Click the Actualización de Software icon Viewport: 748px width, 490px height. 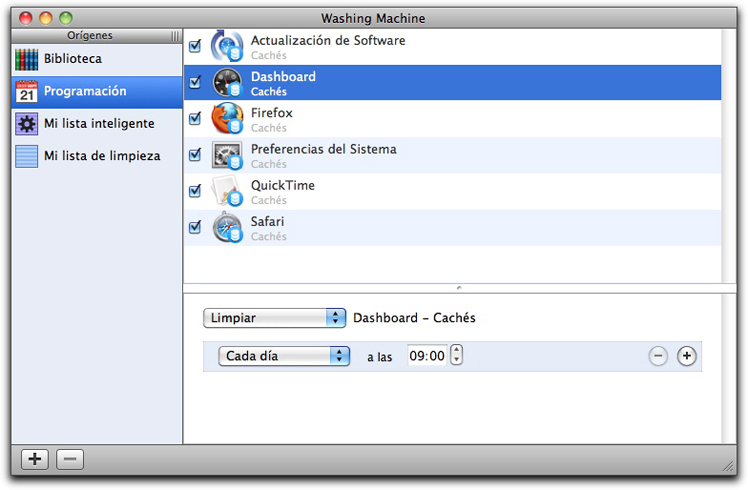point(228,46)
